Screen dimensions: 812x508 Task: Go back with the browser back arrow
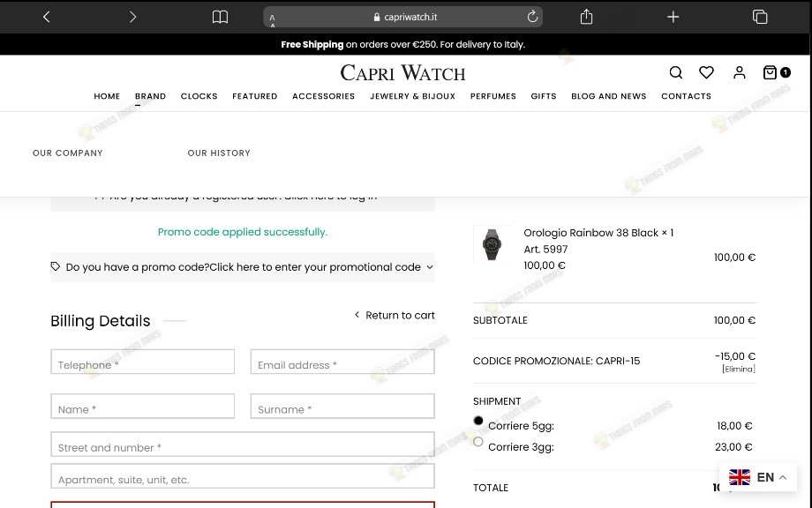pyautogui.click(x=47, y=17)
